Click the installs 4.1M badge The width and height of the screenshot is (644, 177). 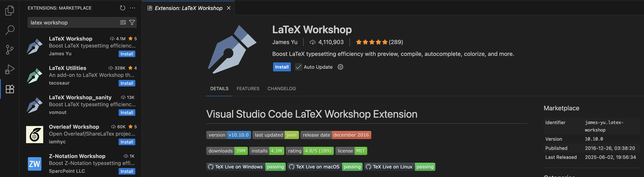[267, 151]
